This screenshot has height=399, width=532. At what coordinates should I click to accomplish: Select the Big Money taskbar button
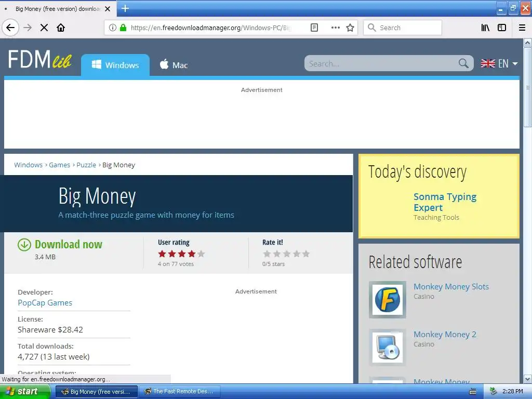pos(96,392)
